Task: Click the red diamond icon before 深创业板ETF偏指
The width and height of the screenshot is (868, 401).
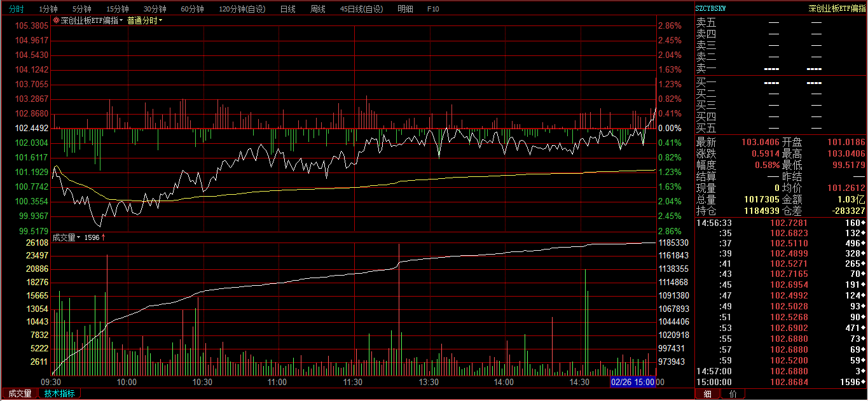Action: coord(57,20)
